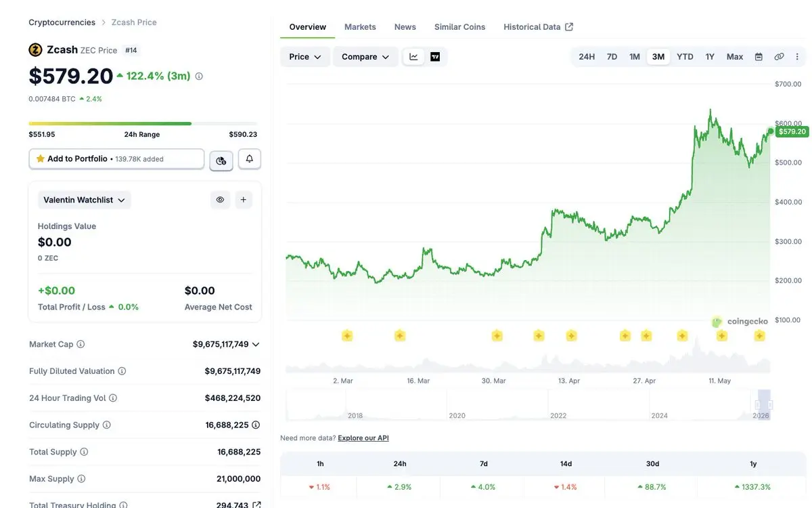Click the #14 rank badge
This screenshot has width=812, height=508.
(x=131, y=50)
